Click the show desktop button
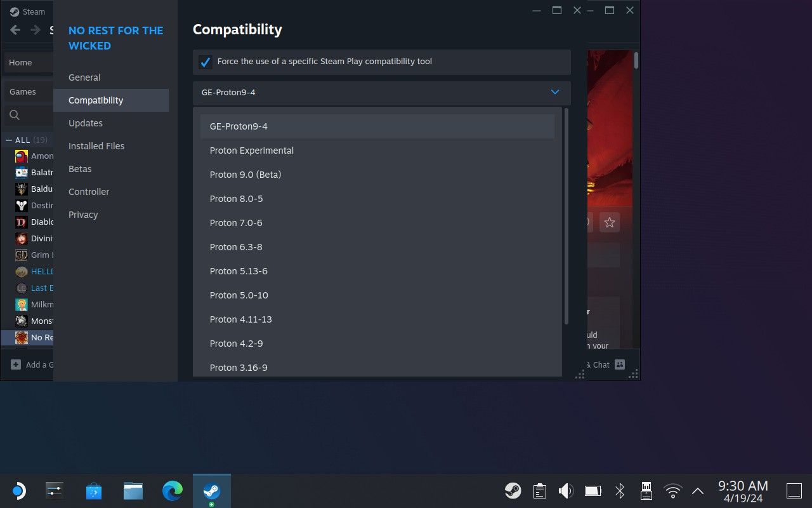The width and height of the screenshot is (812, 508). point(794,491)
